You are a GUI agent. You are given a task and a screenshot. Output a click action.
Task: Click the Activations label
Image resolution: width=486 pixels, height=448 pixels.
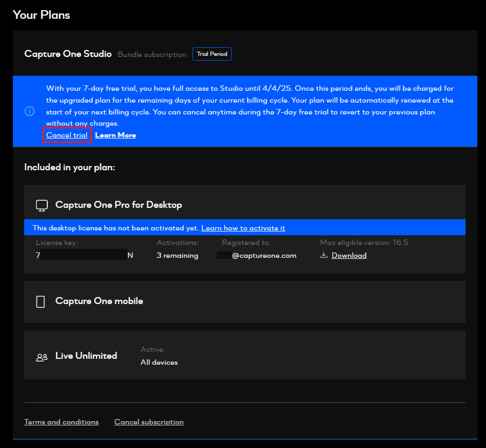[x=177, y=242]
